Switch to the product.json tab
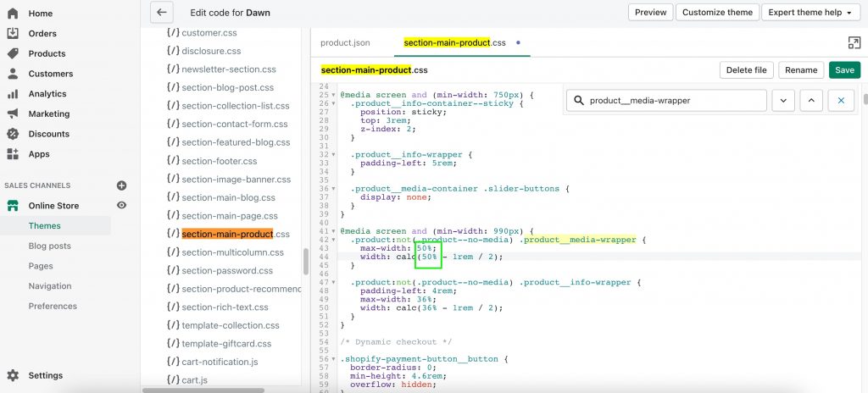The height and width of the screenshot is (393, 868). pos(346,42)
